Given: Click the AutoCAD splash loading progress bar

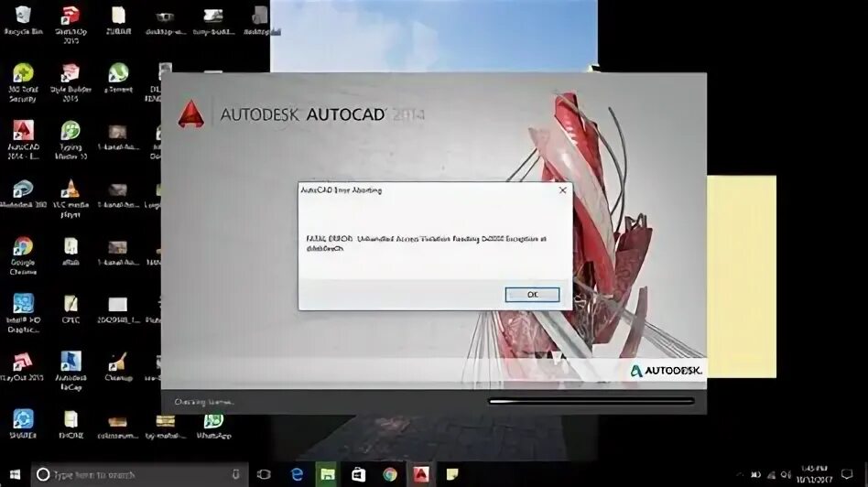Looking at the screenshot, I should coord(591,402).
